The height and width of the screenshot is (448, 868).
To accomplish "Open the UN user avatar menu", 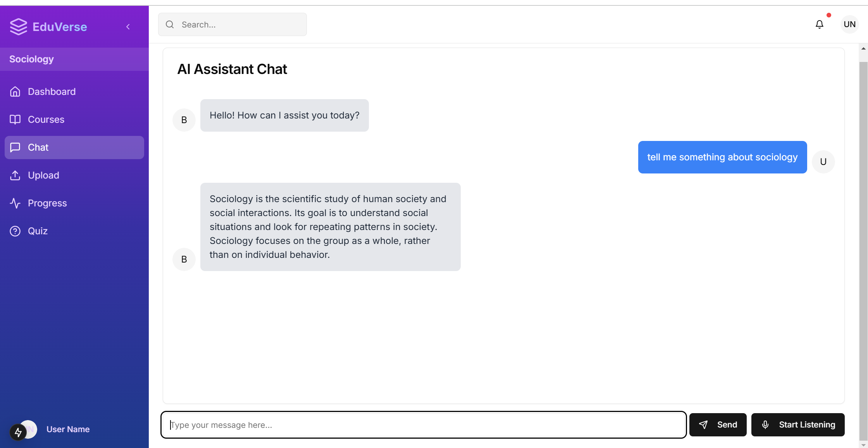I will click(849, 24).
